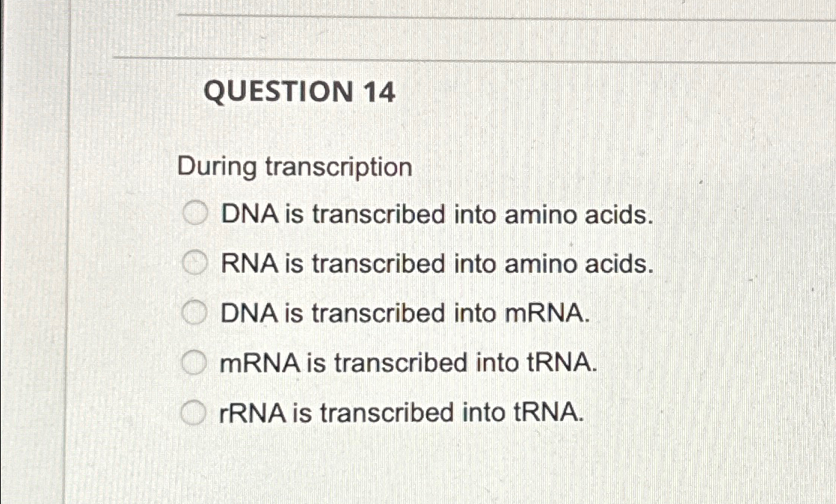Screen dimensions: 836x504
Task: Click the 'During transcription' question text
Action: [x=294, y=167]
